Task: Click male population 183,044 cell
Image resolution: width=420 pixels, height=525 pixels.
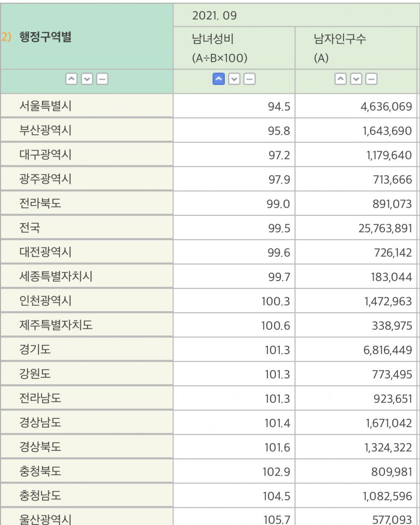Action: point(391,277)
